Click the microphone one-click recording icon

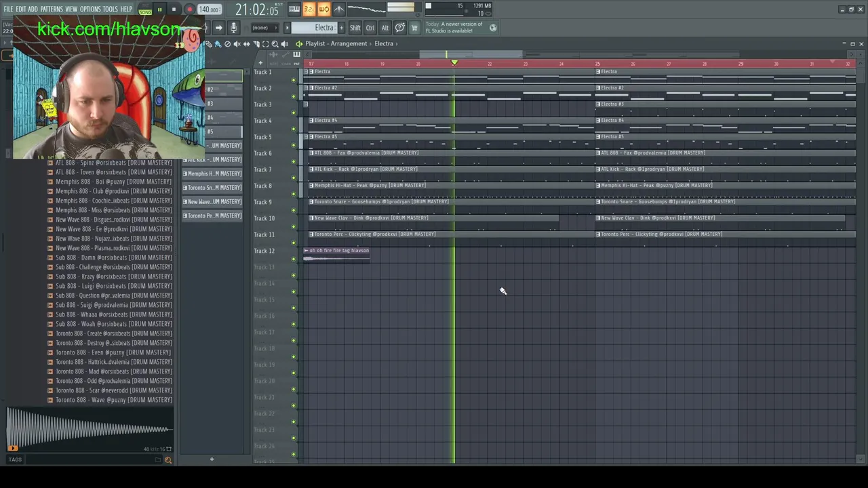coord(233,28)
